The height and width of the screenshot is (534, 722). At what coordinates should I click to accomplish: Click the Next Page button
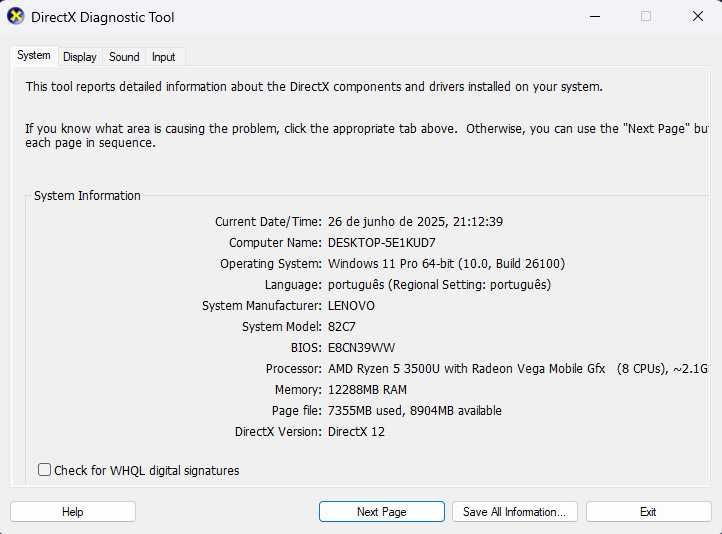pyautogui.click(x=382, y=512)
